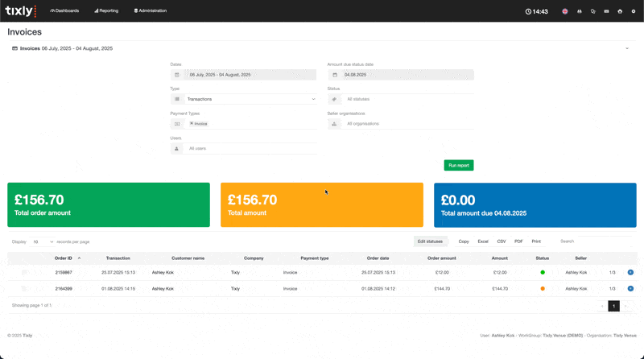Sort by Order ID column header

point(64,258)
